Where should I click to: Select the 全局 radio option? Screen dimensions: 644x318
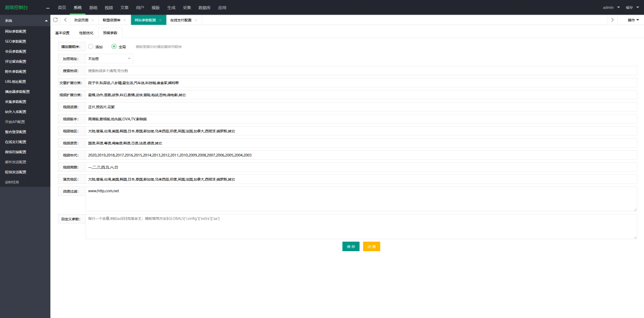(114, 46)
